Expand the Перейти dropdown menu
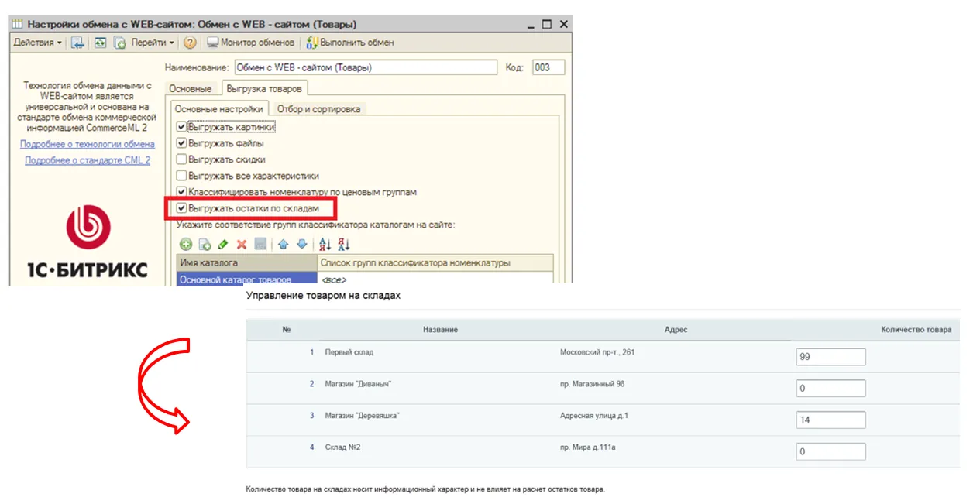 point(152,43)
